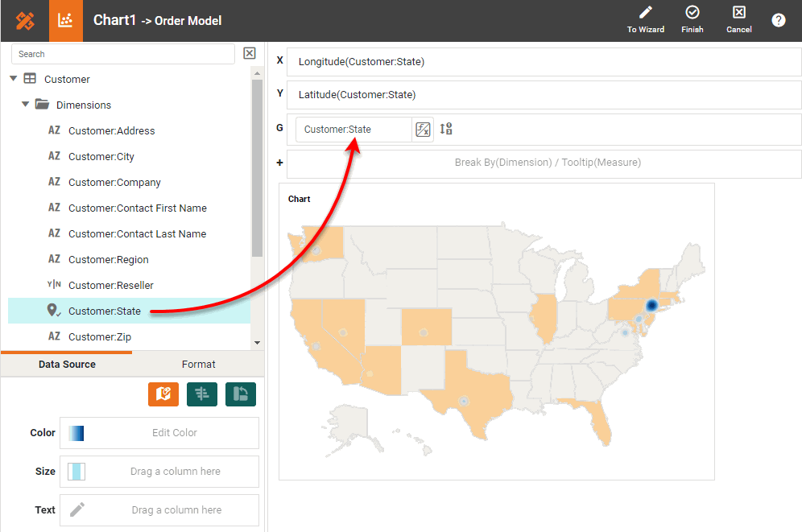Screen dimensions: 802x532
Task: Collapse the Dimensions folder
Action: tap(24, 105)
